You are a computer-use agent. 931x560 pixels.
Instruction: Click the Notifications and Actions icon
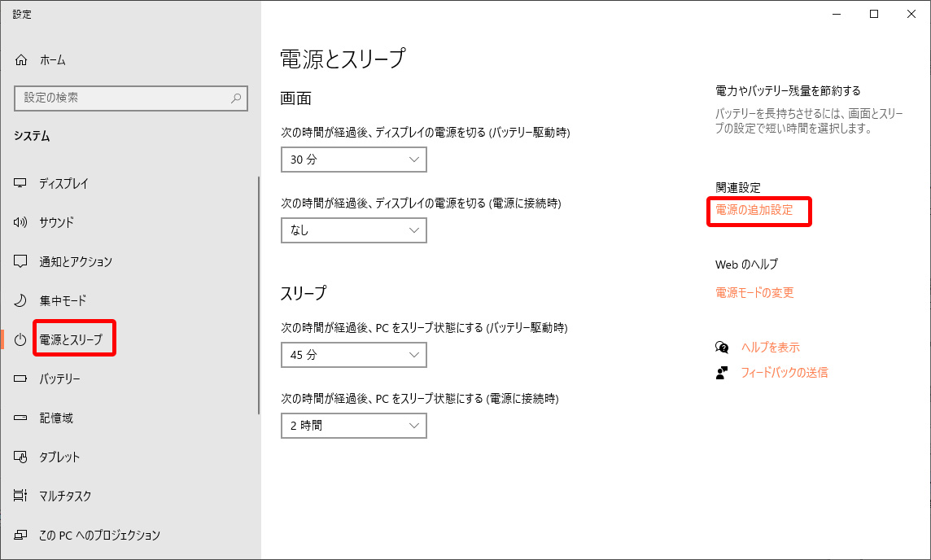(x=21, y=261)
